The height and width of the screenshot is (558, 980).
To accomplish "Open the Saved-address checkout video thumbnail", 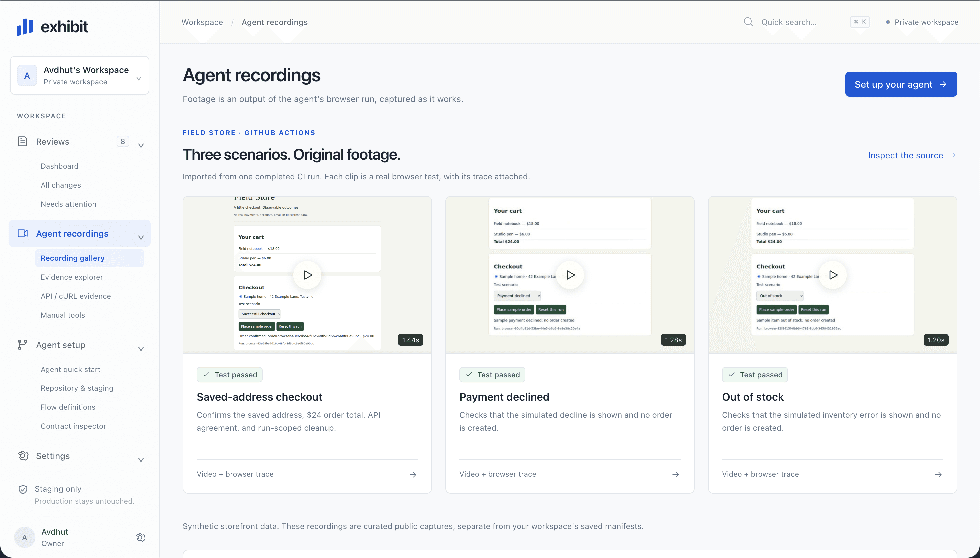I will tap(307, 275).
